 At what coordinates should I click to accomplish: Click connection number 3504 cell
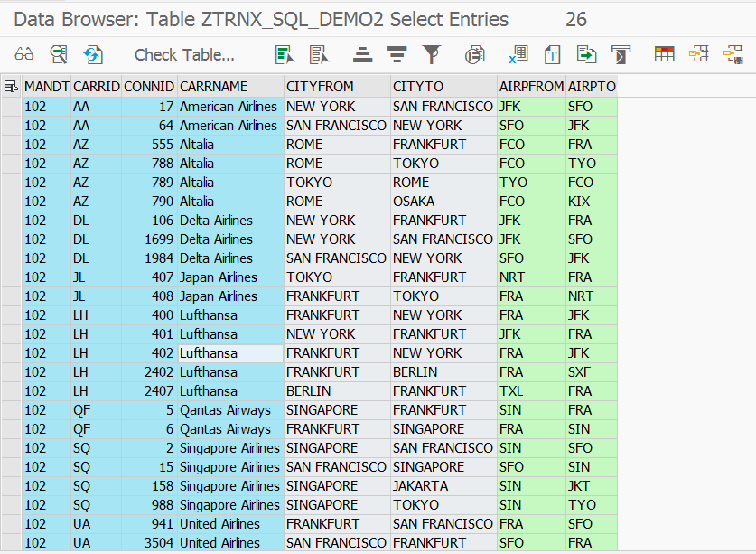149,543
